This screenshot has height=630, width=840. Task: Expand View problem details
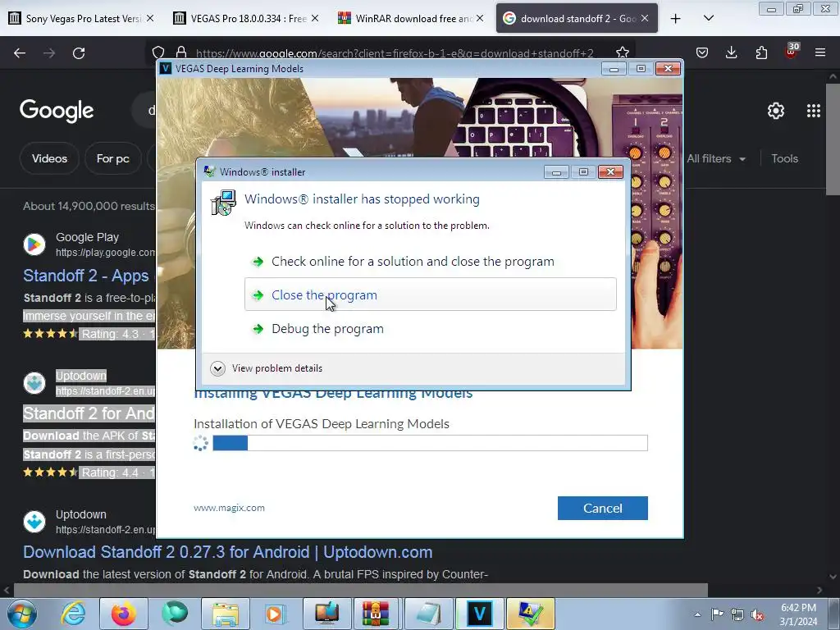(267, 368)
